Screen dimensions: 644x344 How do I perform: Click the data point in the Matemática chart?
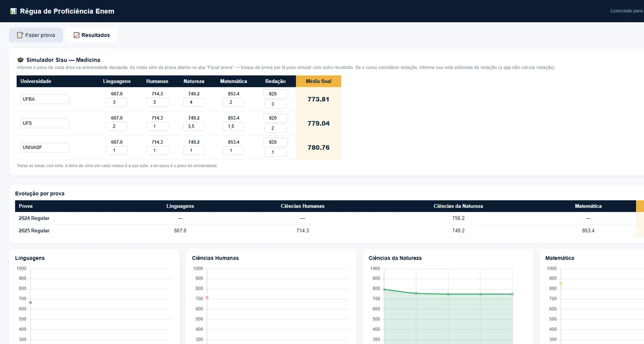[561, 284]
